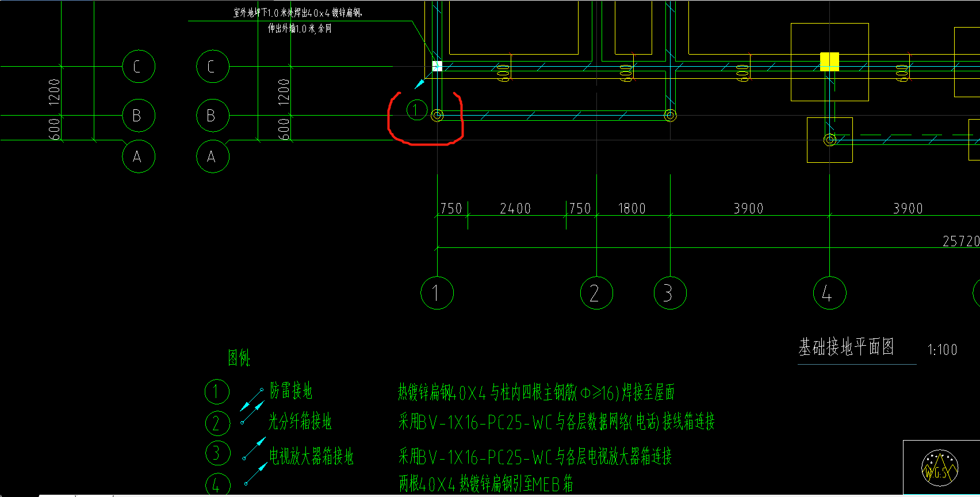
Task: Click legend symbol circle numbered 2
Action: pyautogui.click(x=217, y=423)
